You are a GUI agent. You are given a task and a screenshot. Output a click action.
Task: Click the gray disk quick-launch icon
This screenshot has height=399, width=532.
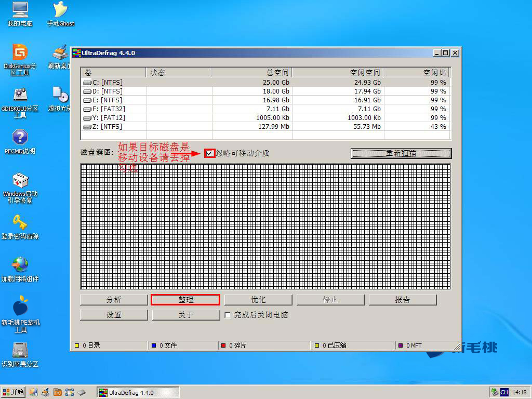82,393
